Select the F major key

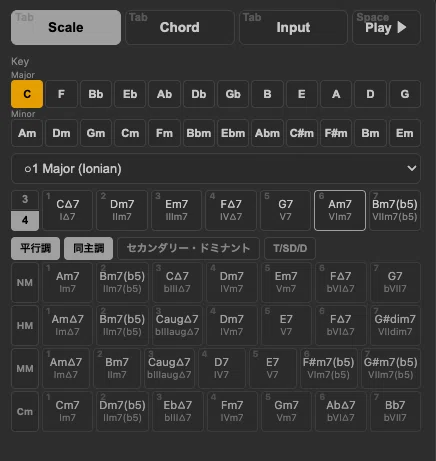[x=61, y=94]
